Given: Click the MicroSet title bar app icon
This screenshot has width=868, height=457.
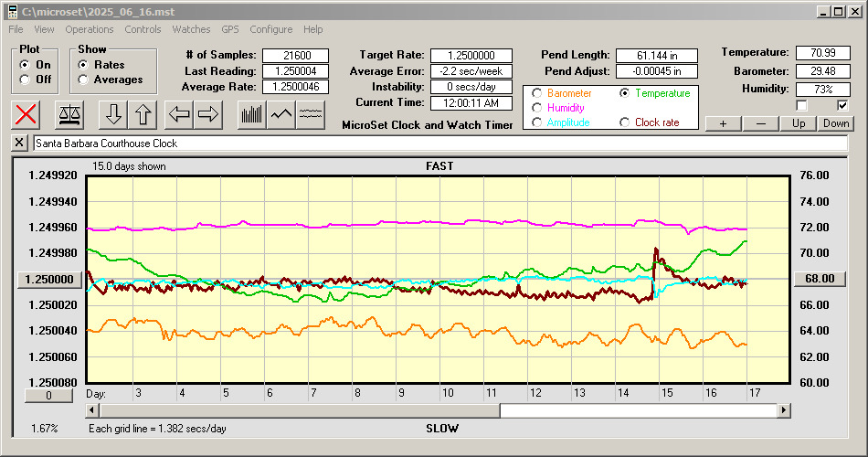Looking at the screenshot, I should (x=12, y=11).
